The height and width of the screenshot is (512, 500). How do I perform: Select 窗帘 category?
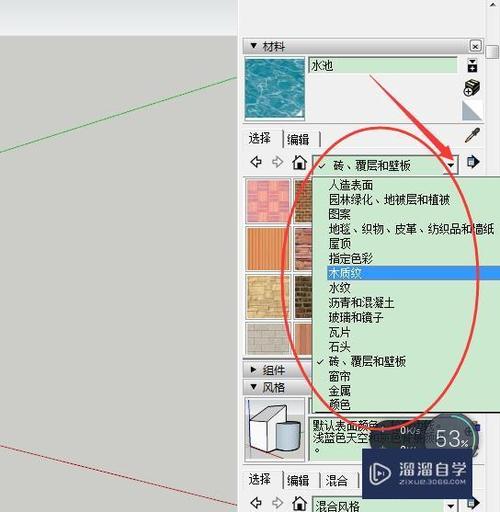339,376
